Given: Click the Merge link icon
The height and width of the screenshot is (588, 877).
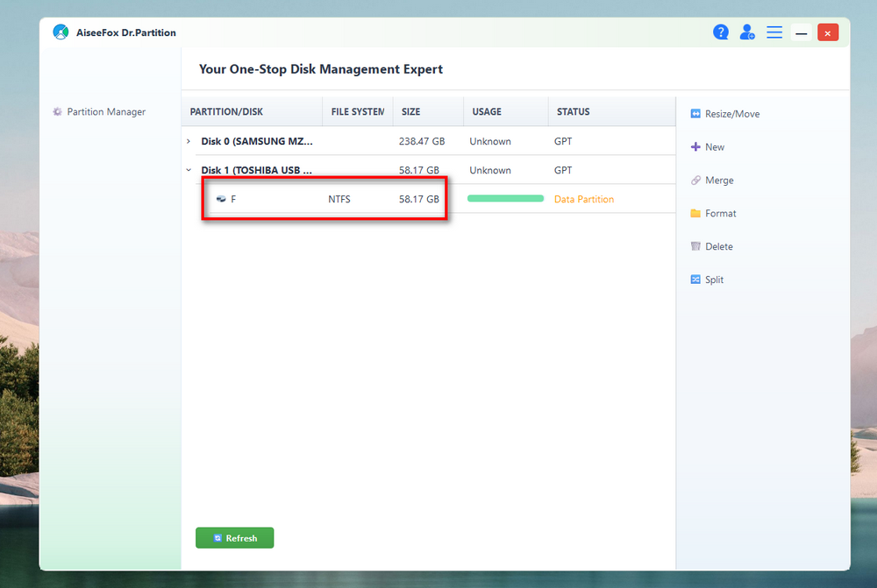Looking at the screenshot, I should coord(695,181).
